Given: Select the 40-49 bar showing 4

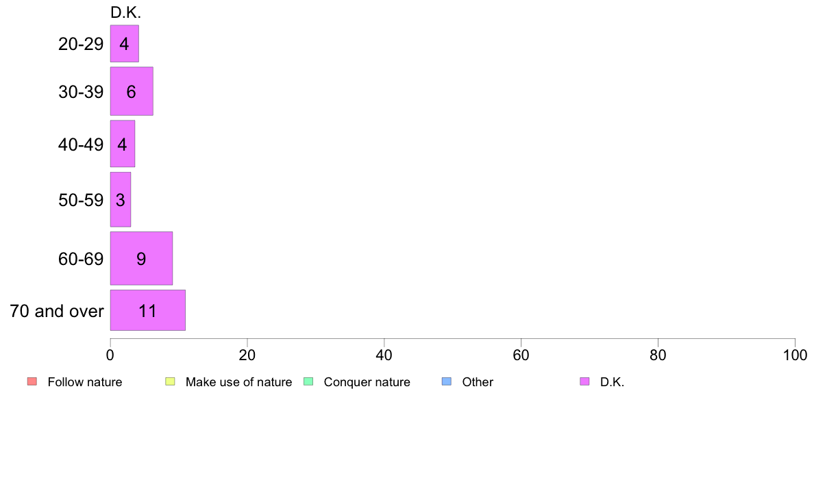Looking at the screenshot, I should pyautogui.click(x=123, y=144).
